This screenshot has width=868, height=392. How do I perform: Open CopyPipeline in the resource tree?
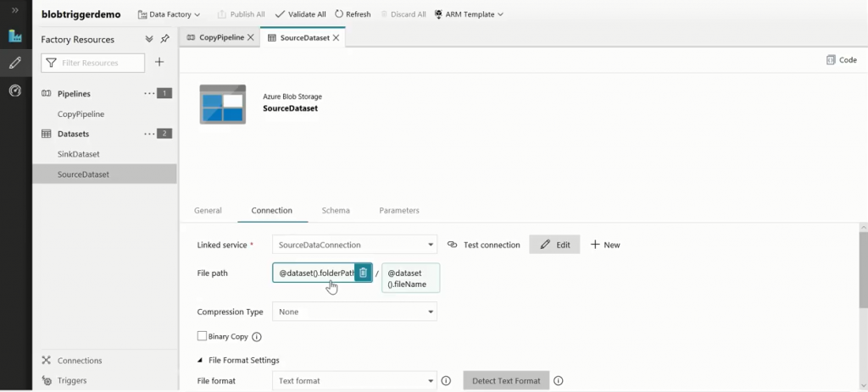click(81, 114)
